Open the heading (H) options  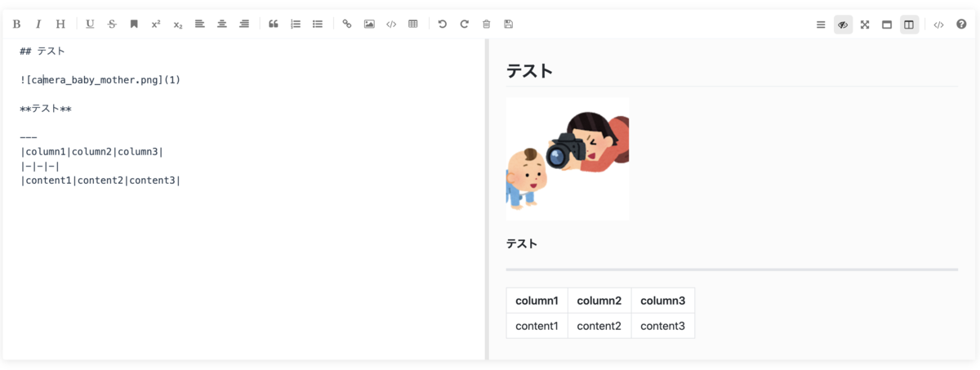pyautogui.click(x=60, y=25)
